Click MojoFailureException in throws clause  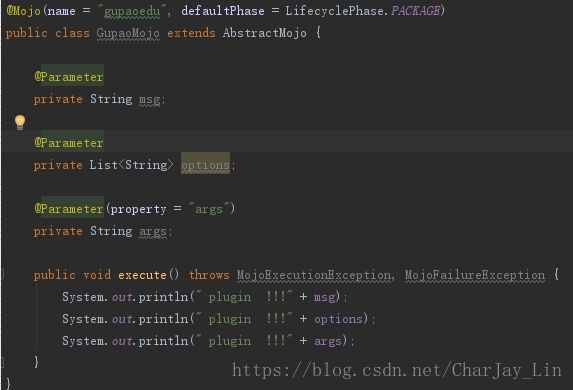pos(475,275)
